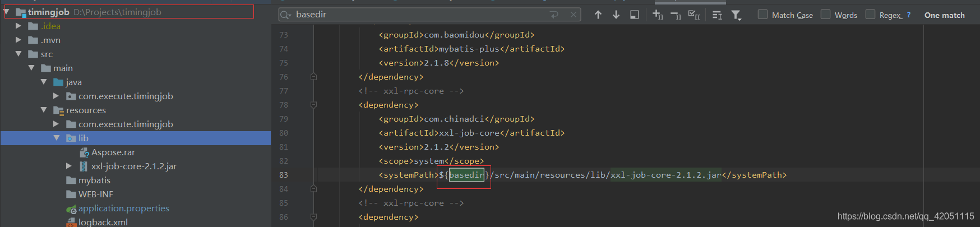This screenshot has width=980, height=227.
Task: Select all occurrences icon
Action: pyautogui.click(x=694, y=15)
